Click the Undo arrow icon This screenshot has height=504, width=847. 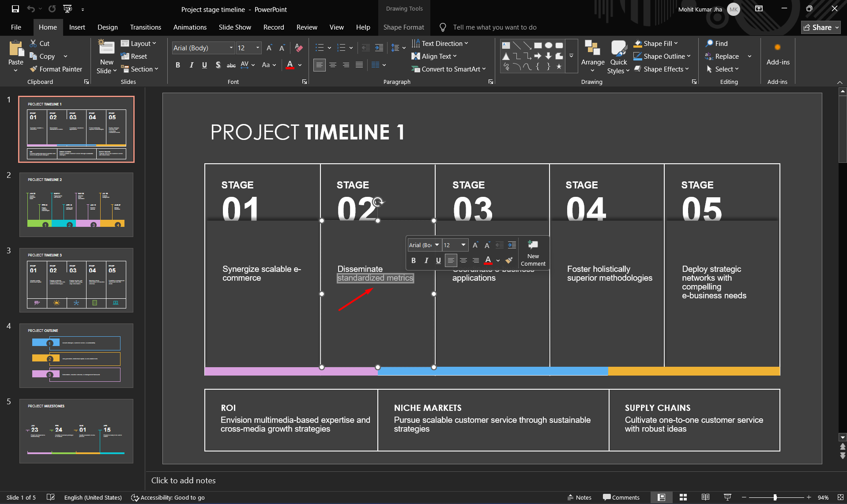coord(30,9)
